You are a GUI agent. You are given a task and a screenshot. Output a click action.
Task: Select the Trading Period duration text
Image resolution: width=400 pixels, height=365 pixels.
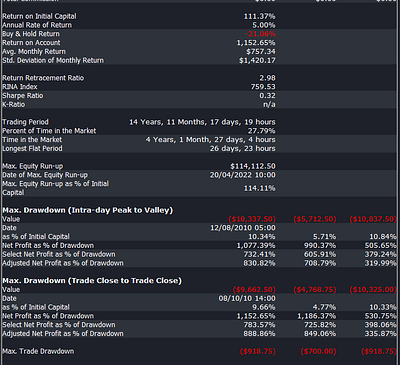(x=202, y=122)
